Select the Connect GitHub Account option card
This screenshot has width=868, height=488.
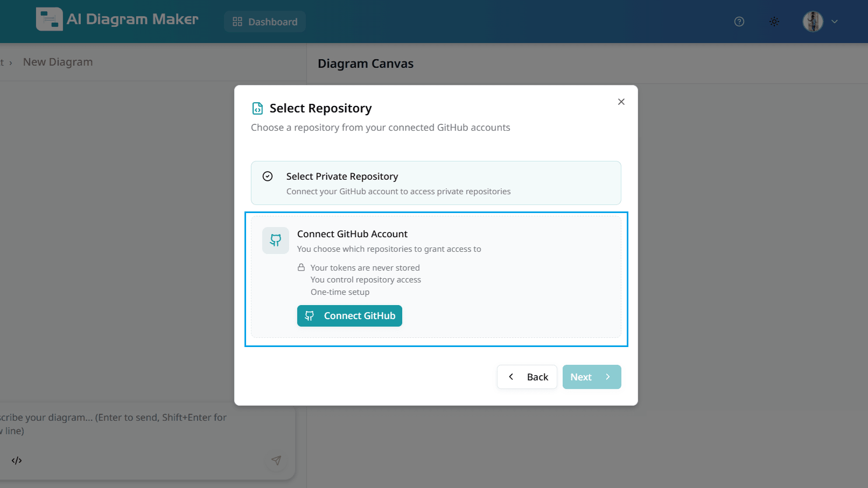pos(436,278)
